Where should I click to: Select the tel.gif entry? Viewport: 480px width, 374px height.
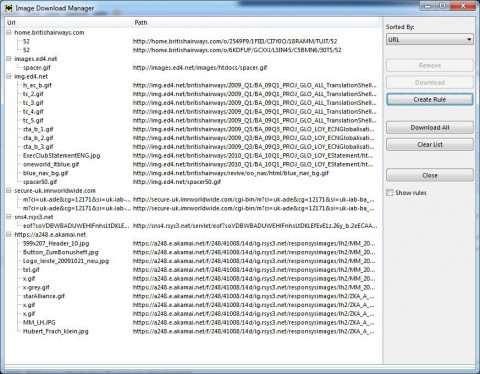coord(31,270)
